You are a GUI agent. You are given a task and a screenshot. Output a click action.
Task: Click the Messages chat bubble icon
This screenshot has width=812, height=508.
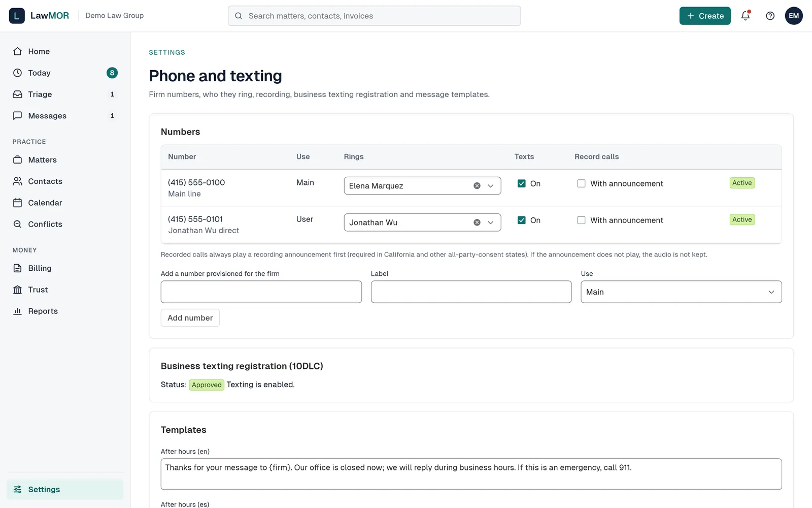18,116
